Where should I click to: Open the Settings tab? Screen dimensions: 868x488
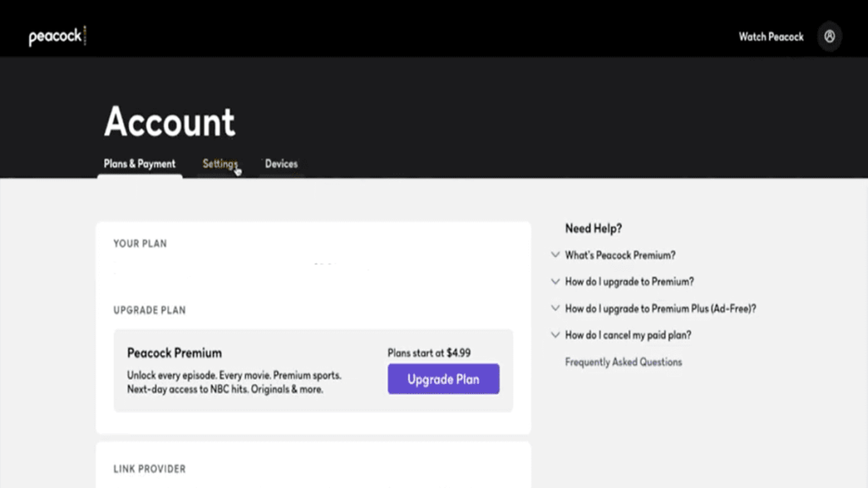(x=220, y=164)
